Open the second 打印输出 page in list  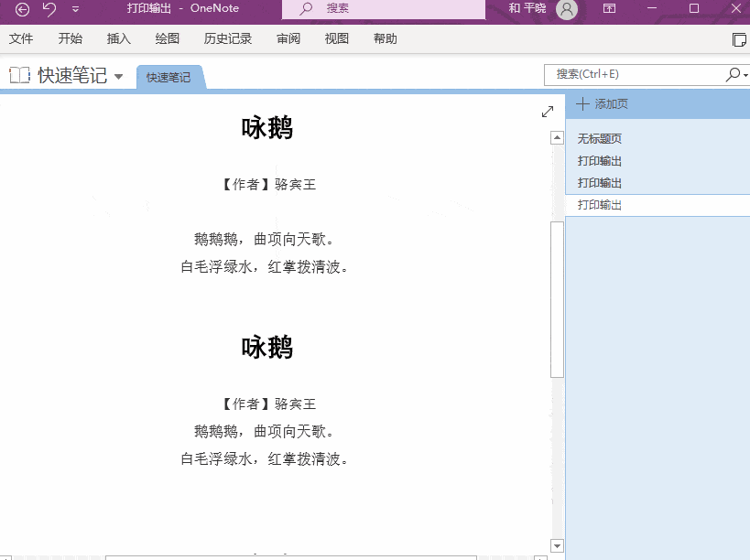coord(599,183)
